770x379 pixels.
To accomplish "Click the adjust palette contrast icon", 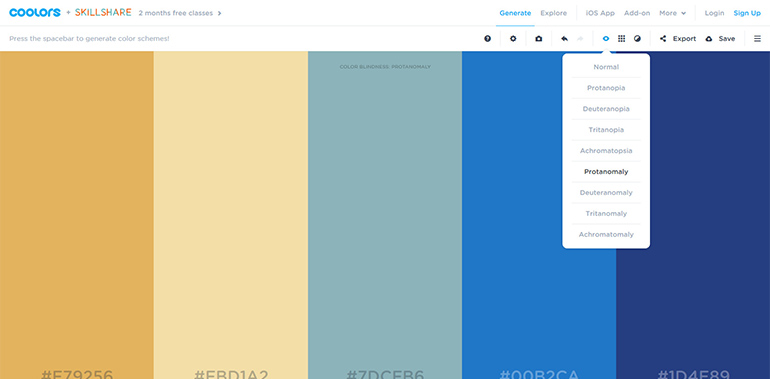I will coord(637,38).
